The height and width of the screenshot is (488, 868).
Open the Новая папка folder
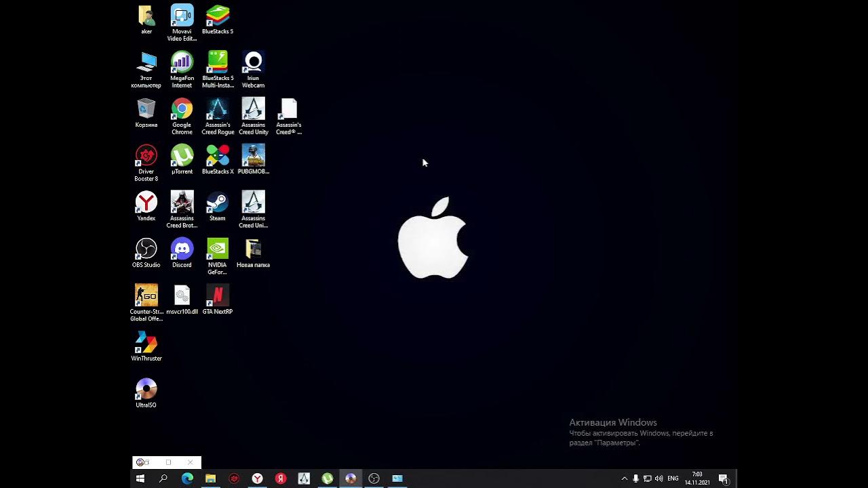253,253
